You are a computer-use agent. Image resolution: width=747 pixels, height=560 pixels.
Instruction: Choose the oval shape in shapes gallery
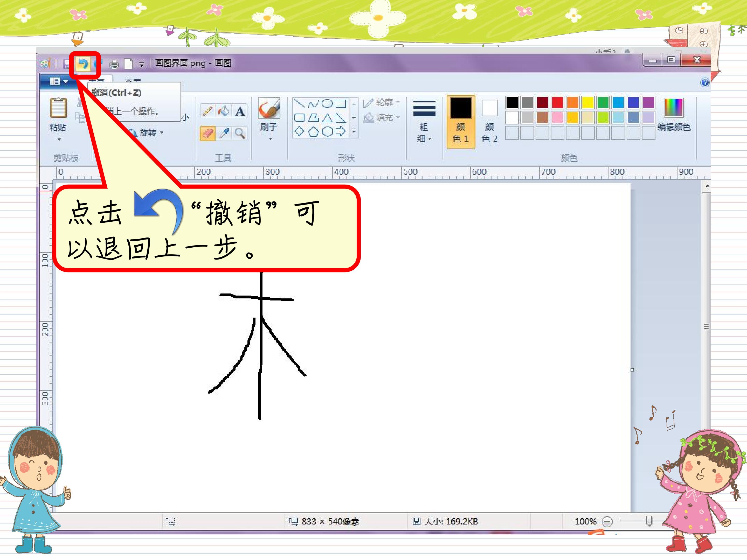point(327,104)
